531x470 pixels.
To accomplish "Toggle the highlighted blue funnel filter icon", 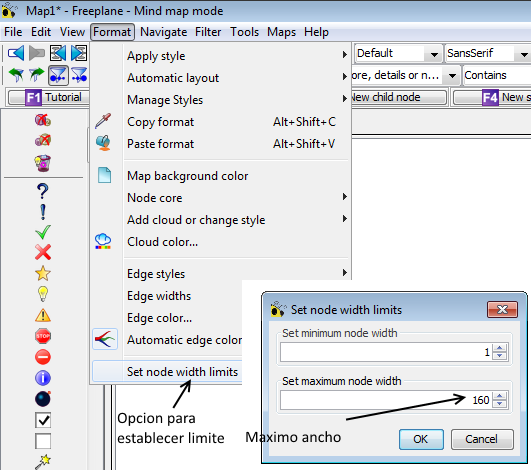I will point(58,75).
